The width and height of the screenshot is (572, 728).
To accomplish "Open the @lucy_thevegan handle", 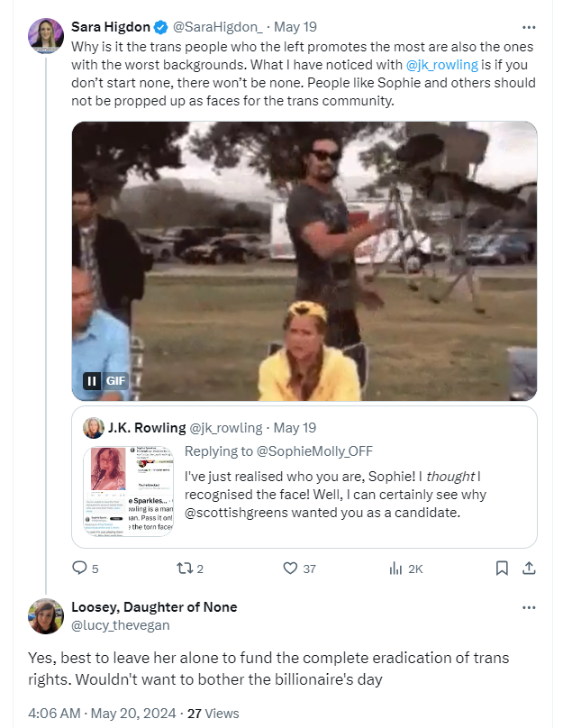I will 120,625.
